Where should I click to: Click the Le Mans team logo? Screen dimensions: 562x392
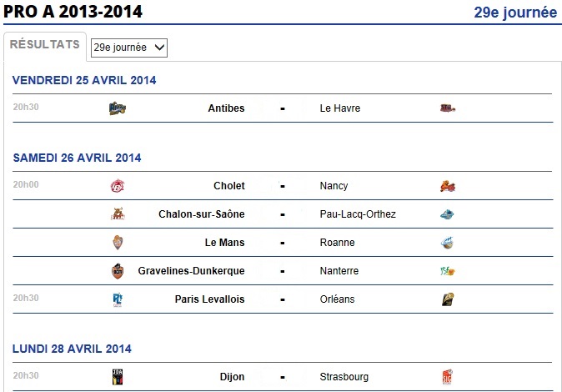click(x=118, y=243)
